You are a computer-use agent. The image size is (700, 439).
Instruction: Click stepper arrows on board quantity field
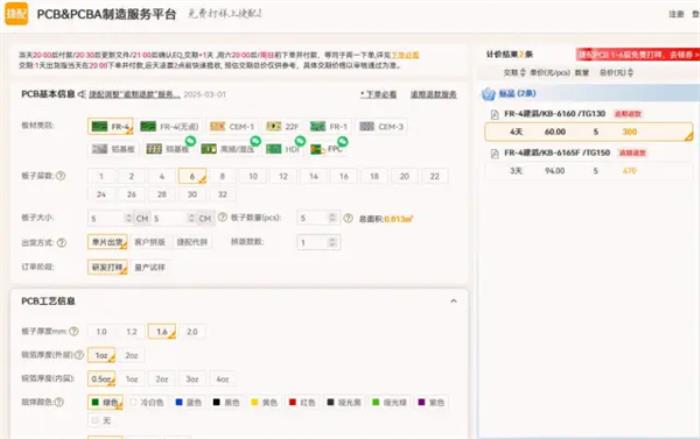332,218
